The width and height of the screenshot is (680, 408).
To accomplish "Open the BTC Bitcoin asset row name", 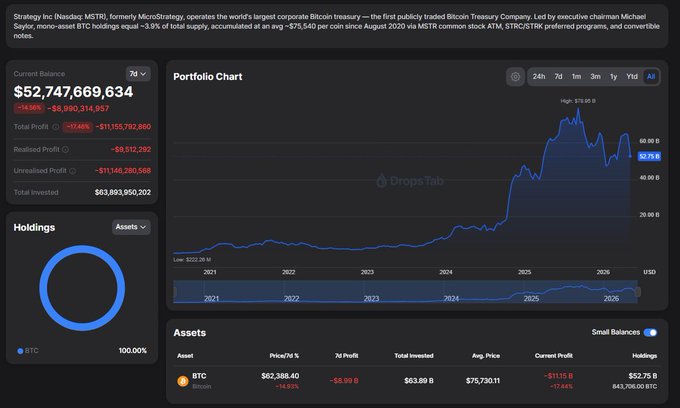I will [x=201, y=381].
